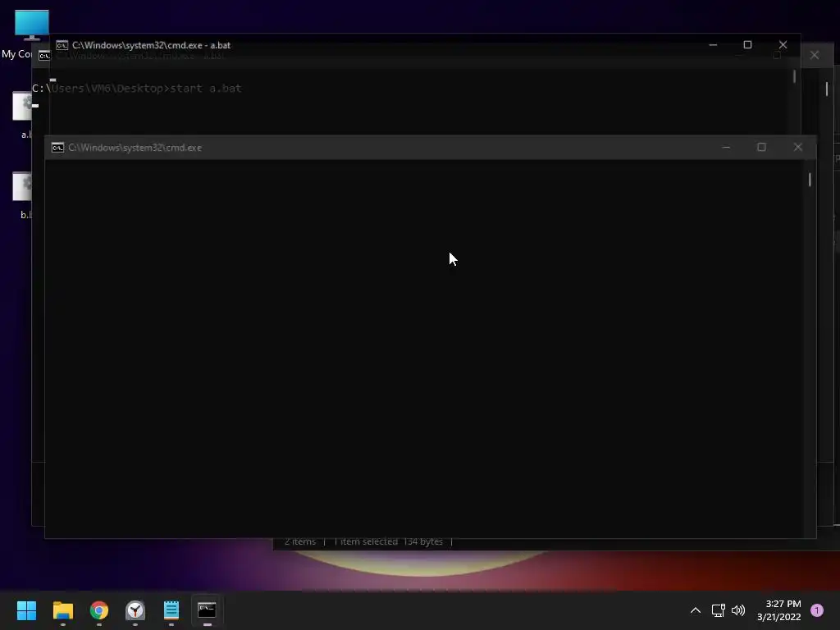Open the clock app in taskbar
The height and width of the screenshot is (630, 840).
[x=135, y=610]
